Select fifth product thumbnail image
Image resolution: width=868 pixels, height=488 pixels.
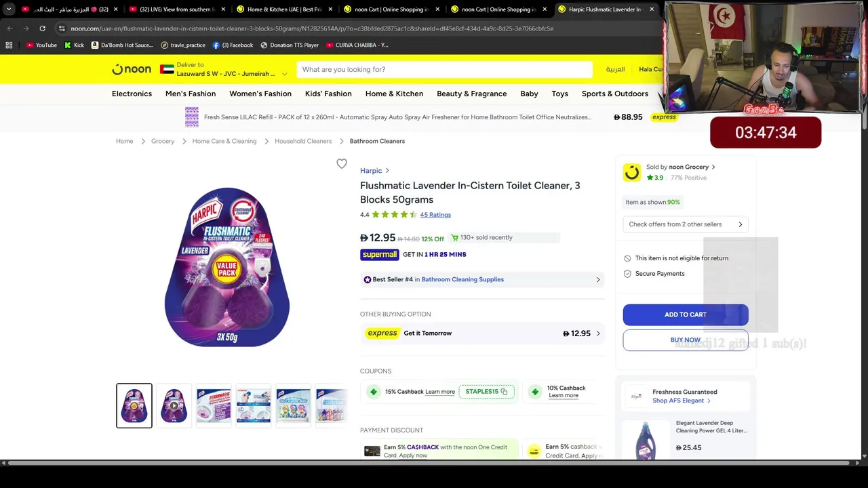[x=293, y=406]
